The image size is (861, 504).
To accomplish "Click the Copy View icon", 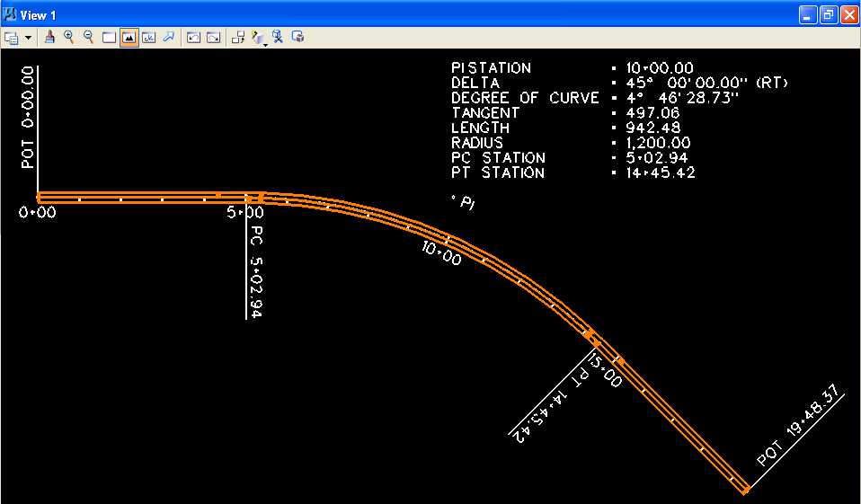I will (238, 38).
